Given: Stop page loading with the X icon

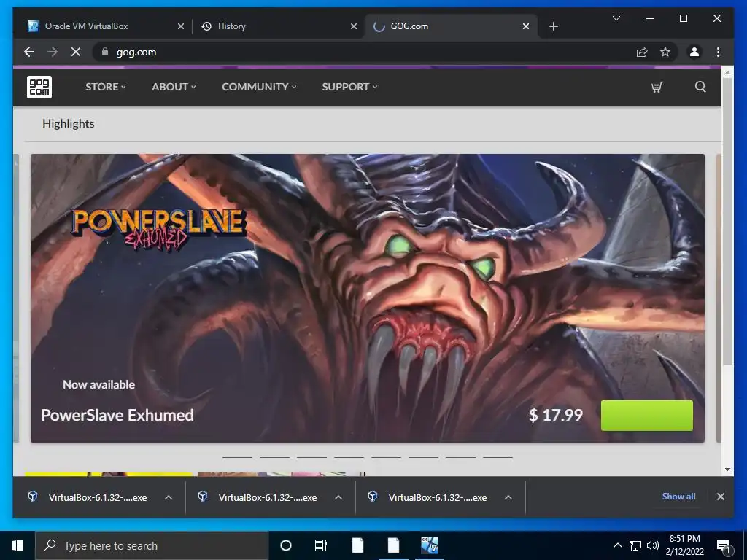Looking at the screenshot, I should [x=76, y=52].
